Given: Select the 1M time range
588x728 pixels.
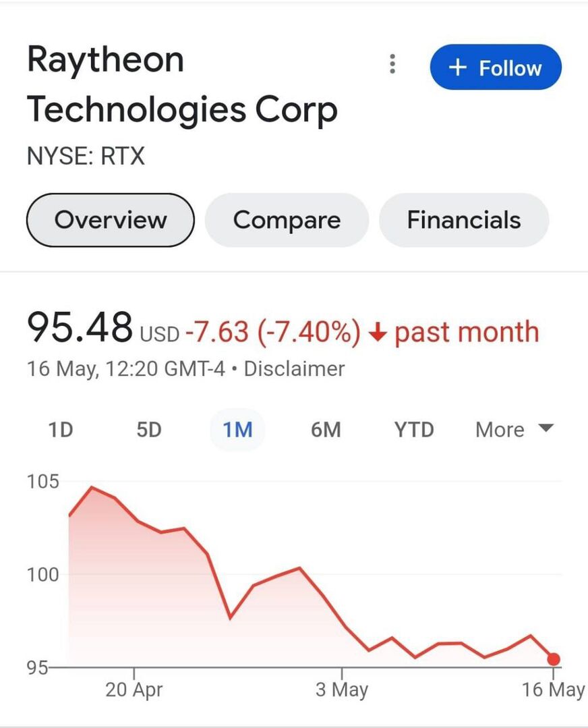Looking at the screenshot, I should (x=237, y=430).
